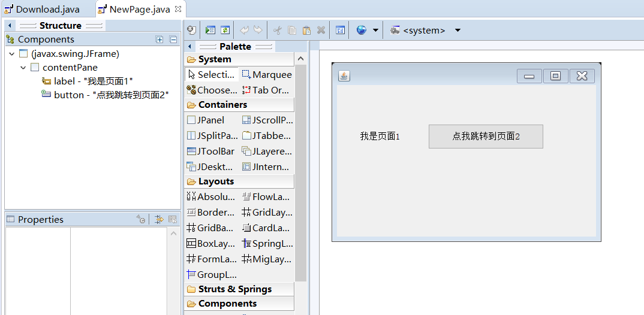Apply Absolute layout
This screenshot has width=644, height=315.
[212, 197]
